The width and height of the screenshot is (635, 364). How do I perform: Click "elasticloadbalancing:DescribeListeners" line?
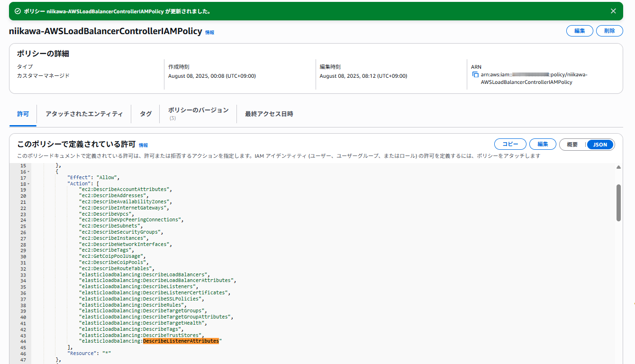(x=138, y=287)
